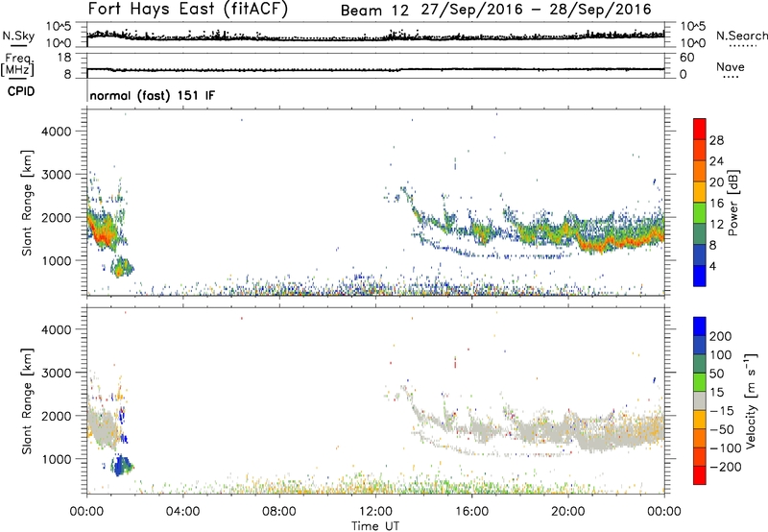
Task: Click the power scatter patch near 800 km
Action: click(x=122, y=268)
